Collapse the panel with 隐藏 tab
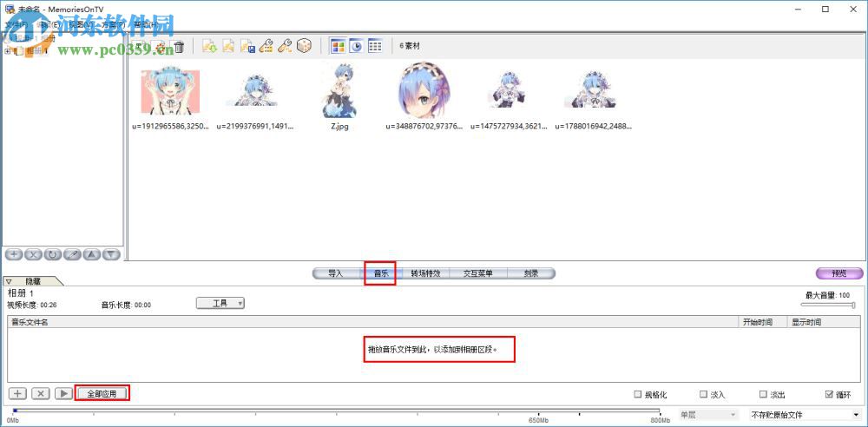The width and height of the screenshot is (868, 427). tap(33, 281)
